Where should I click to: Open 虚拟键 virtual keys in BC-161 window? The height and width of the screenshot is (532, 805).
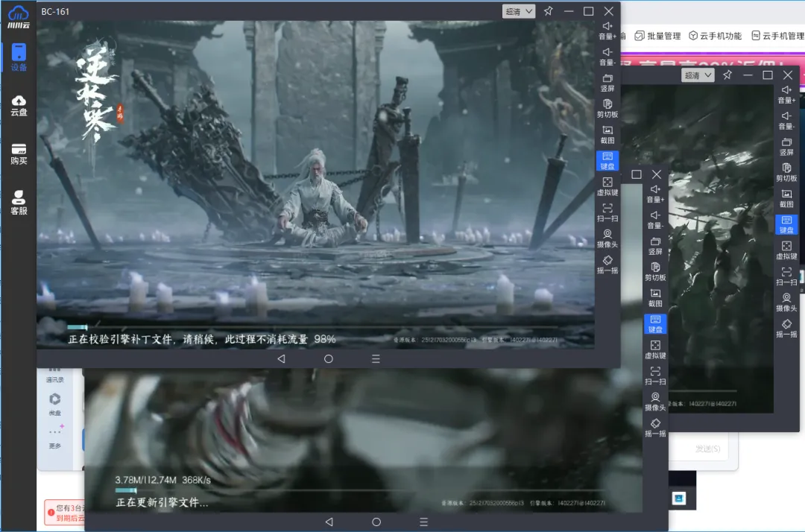(x=607, y=187)
